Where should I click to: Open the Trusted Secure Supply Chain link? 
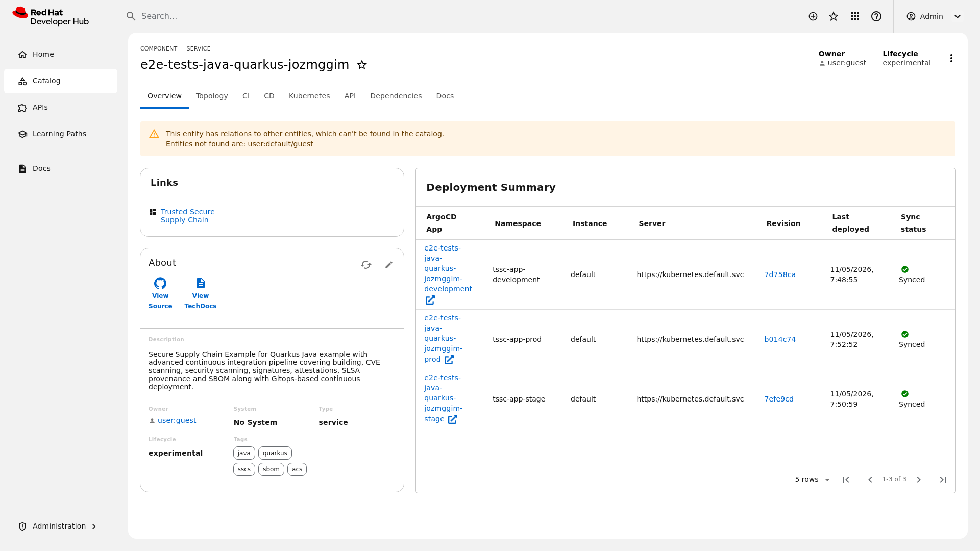tap(187, 216)
